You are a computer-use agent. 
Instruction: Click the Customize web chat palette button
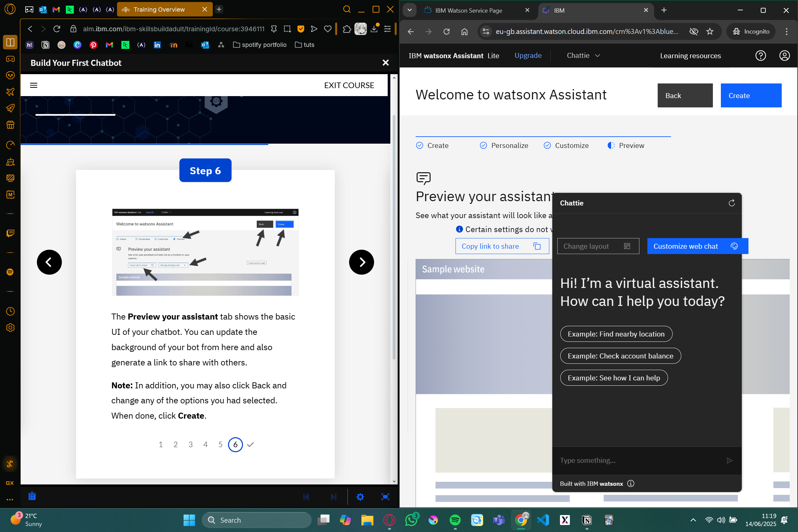click(697, 246)
